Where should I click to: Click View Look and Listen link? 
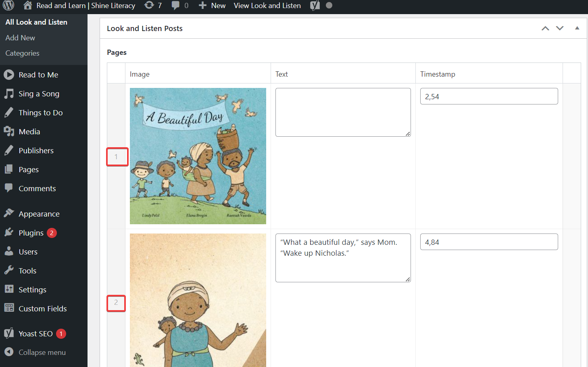pyautogui.click(x=267, y=5)
